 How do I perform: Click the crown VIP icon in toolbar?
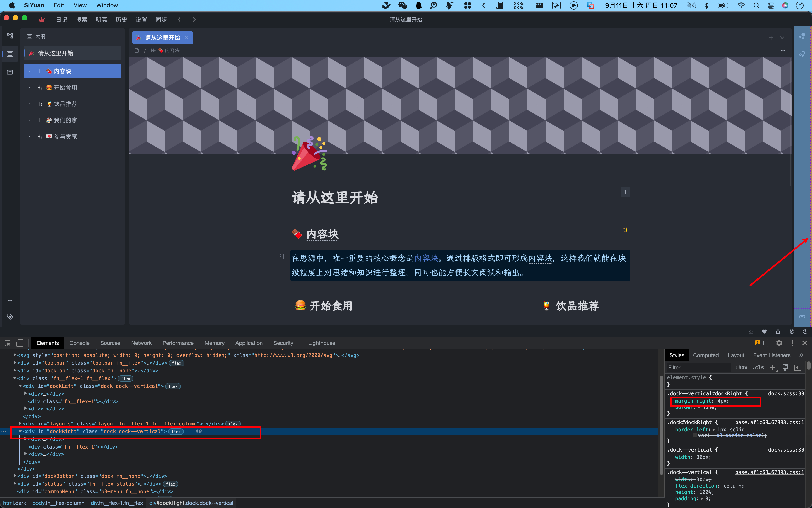pyautogui.click(x=42, y=20)
